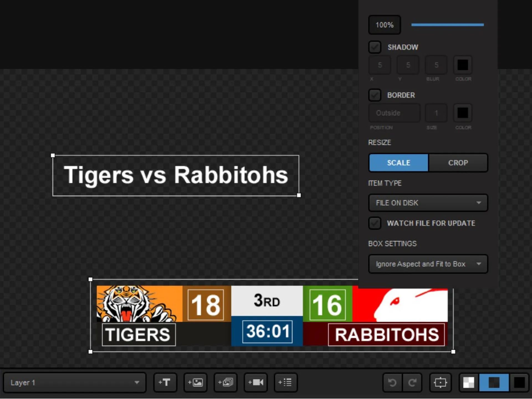
Task: Open the Ignore Aspect and Fit to Box dropdown
Action: (x=428, y=264)
